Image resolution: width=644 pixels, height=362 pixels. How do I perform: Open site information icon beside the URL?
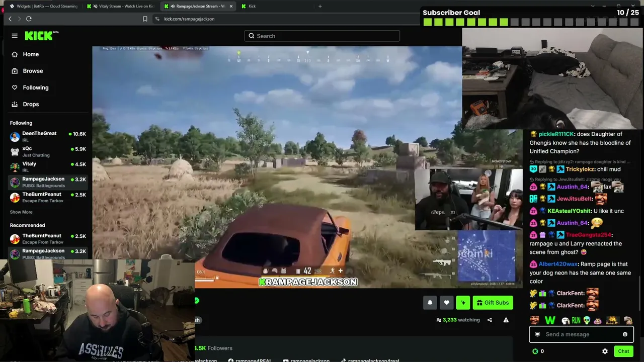point(157,19)
